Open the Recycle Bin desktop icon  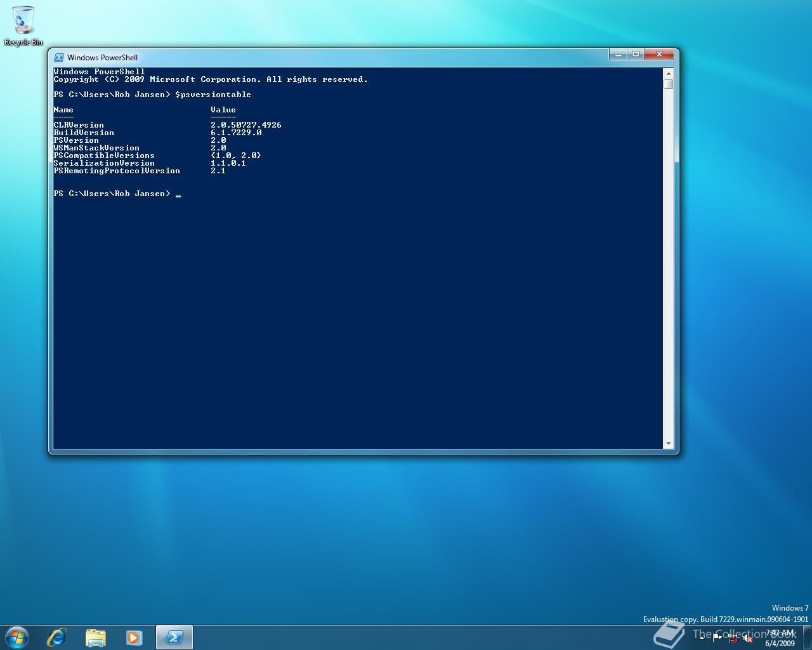(23, 25)
